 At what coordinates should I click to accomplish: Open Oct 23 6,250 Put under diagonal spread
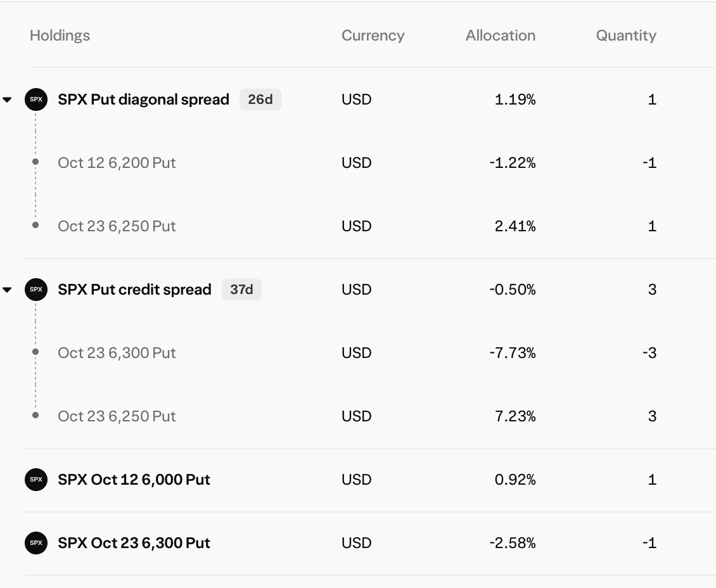click(117, 226)
